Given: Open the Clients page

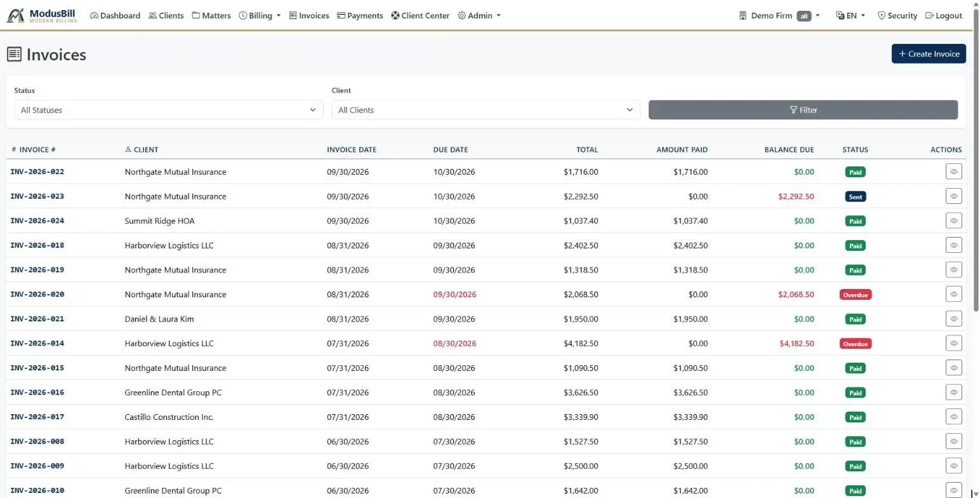Looking at the screenshot, I should (x=166, y=15).
